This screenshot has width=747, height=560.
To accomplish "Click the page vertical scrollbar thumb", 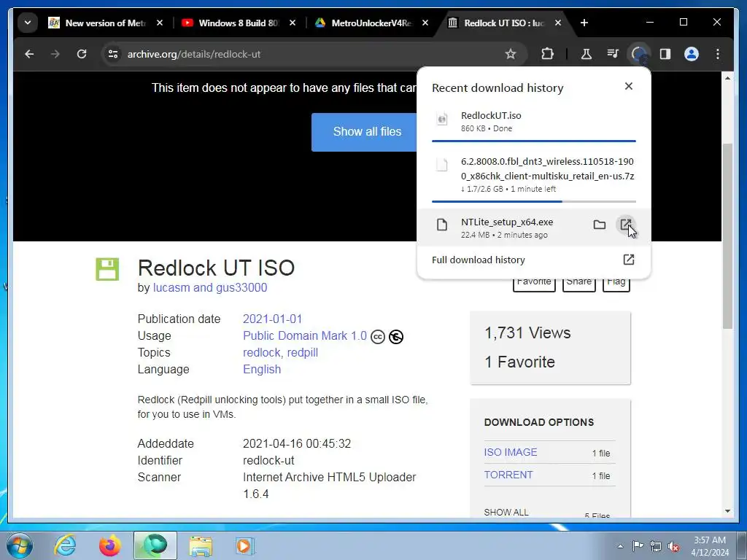I will (x=727, y=236).
